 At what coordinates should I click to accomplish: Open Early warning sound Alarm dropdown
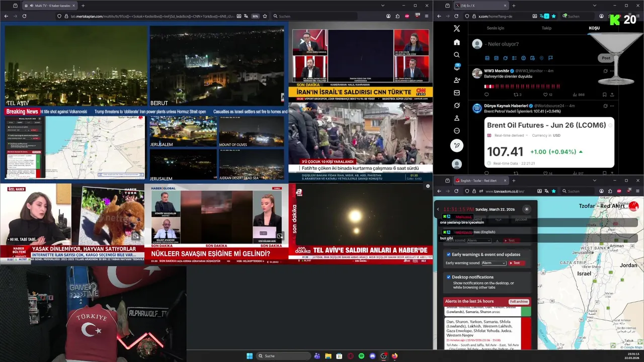tap(494, 263)
